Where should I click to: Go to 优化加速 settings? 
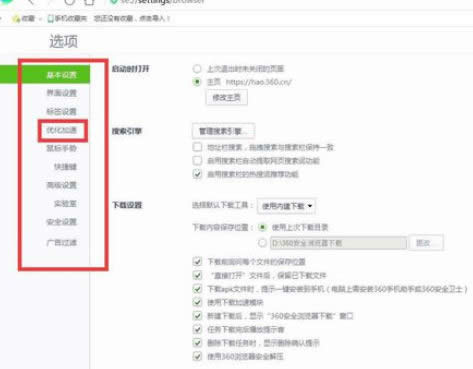pyautogui.click(x=61, y=130)
